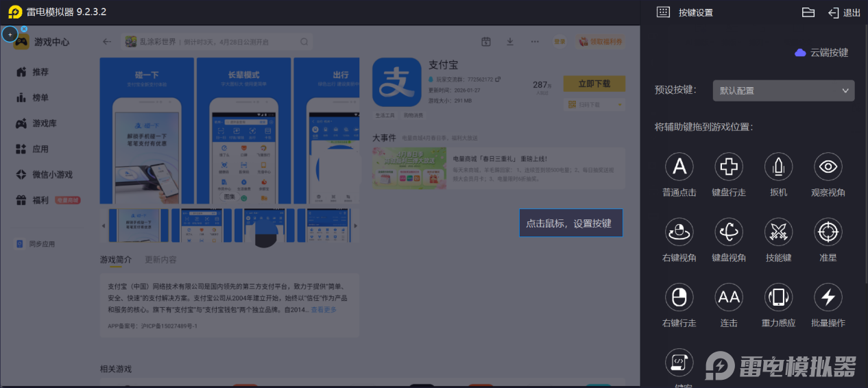Open 福利 benefits in sidebar
This screenshot has height=388, width=868.
(47, 200)
